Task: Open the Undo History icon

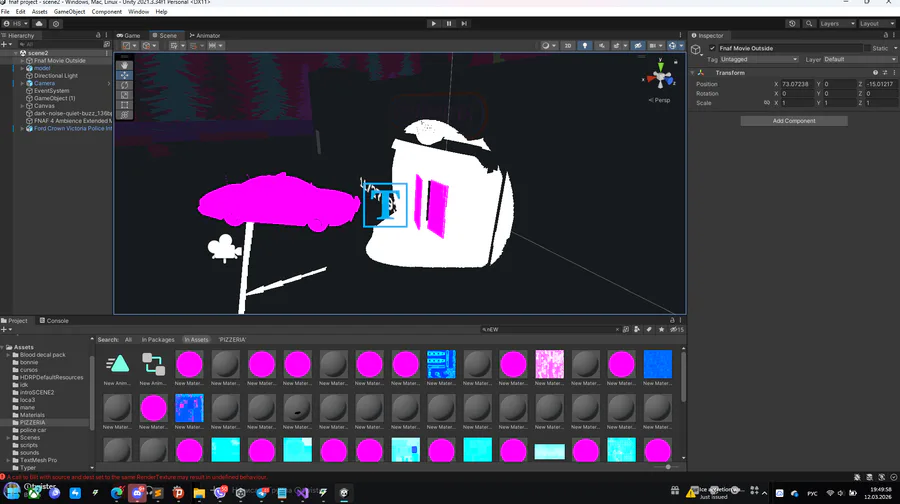Action: [x=792, y=24]
